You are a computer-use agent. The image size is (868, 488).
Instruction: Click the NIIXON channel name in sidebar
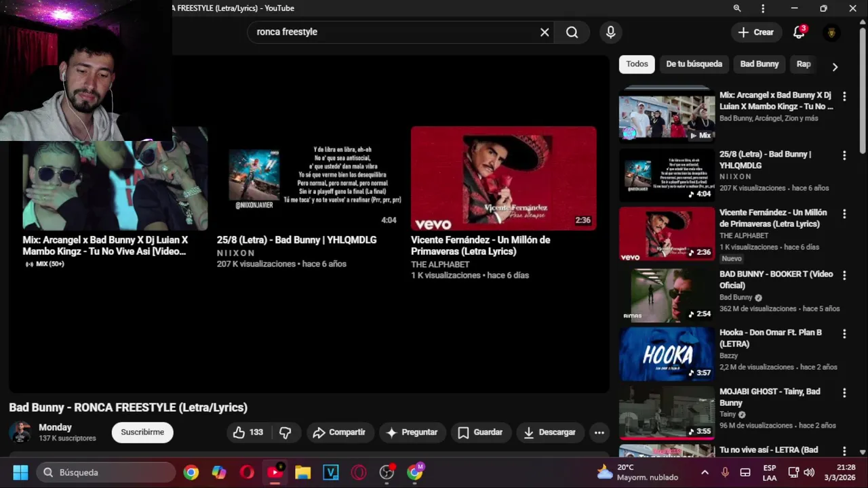point(735,177)
